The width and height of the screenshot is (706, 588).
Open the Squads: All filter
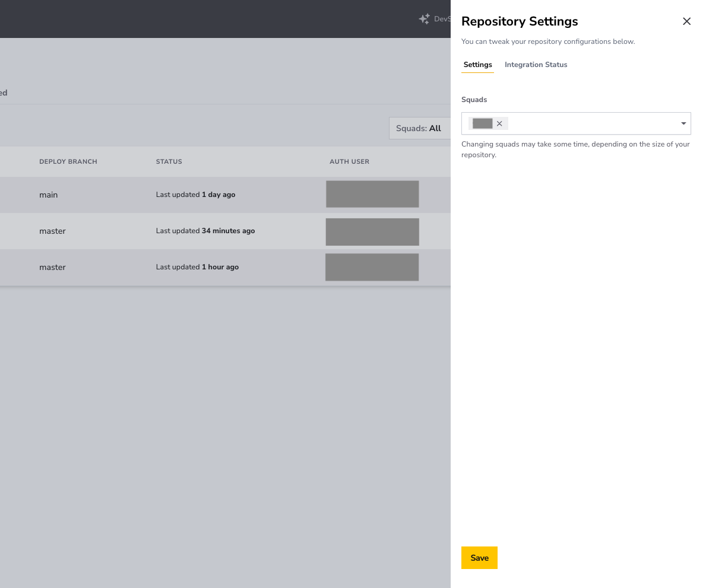point(420,128)
